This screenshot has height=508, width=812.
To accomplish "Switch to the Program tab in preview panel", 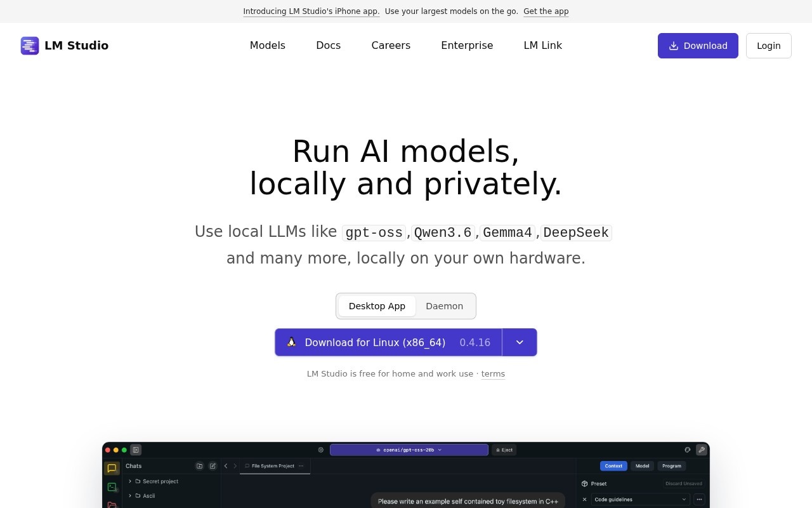I will [672, 466].
